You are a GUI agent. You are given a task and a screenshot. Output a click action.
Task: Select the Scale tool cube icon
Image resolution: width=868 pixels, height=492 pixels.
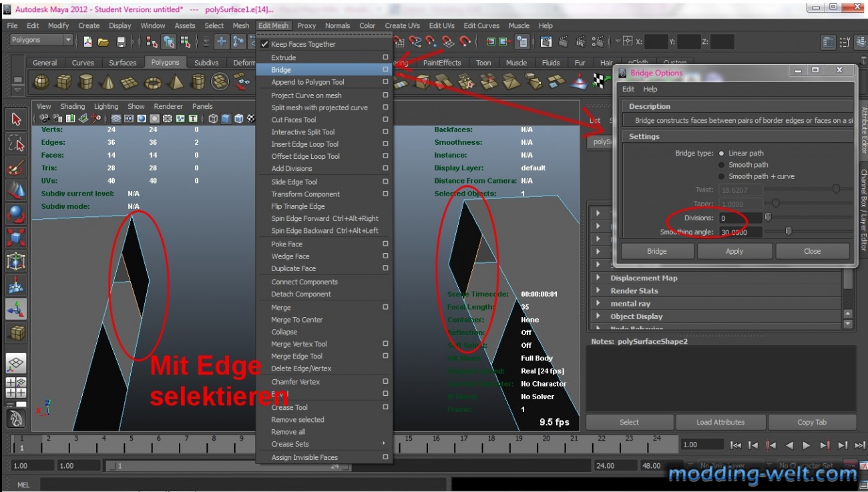[x=16, y=238]
